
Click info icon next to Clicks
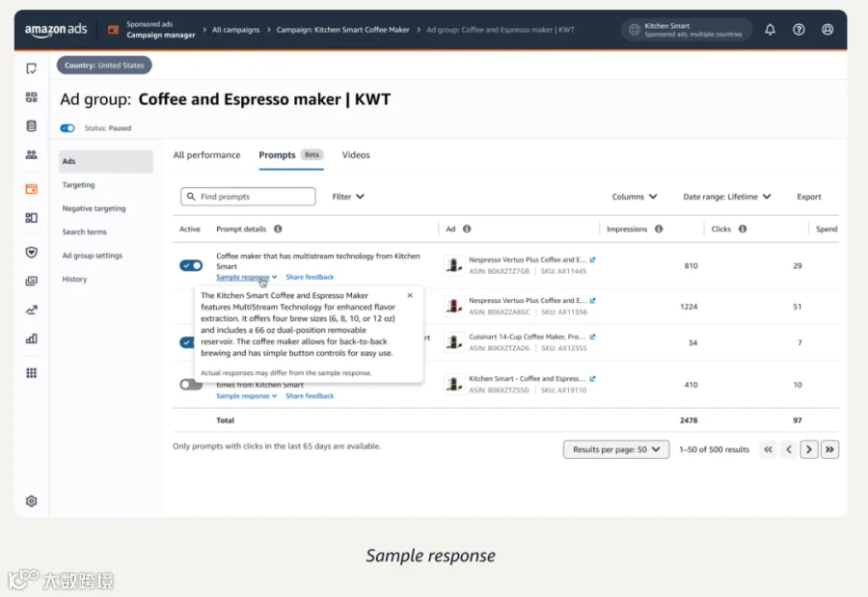[743, 230]
